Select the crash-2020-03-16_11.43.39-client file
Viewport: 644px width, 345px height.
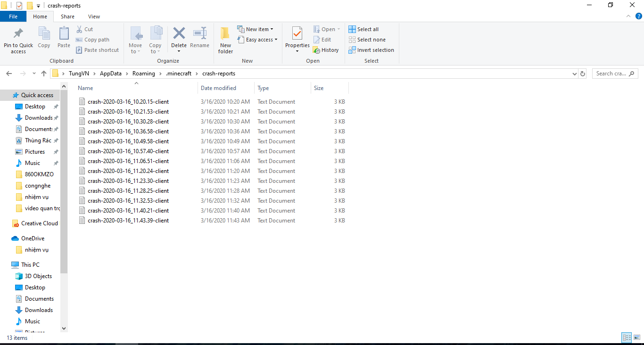pyautogui.click(x=128, y=221)
